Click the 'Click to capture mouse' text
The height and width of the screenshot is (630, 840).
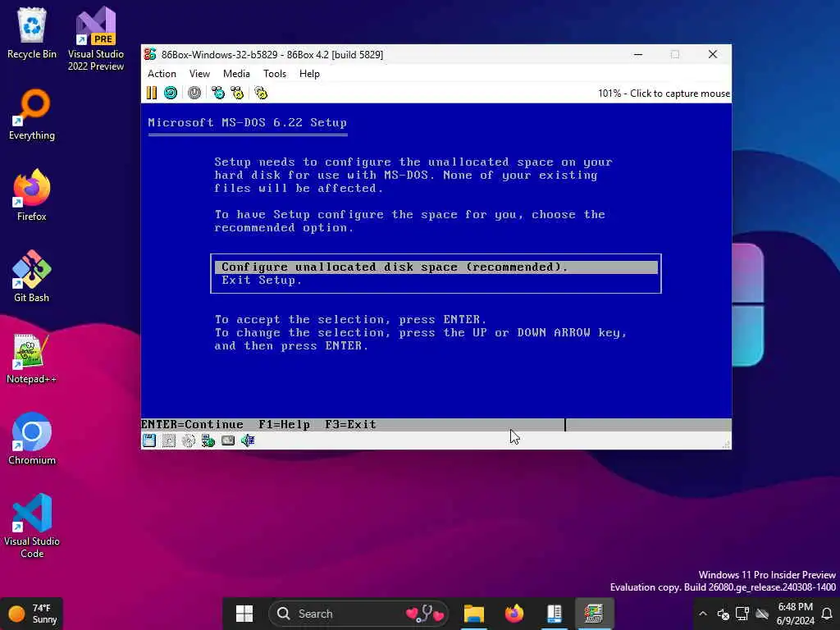(680, 94)
